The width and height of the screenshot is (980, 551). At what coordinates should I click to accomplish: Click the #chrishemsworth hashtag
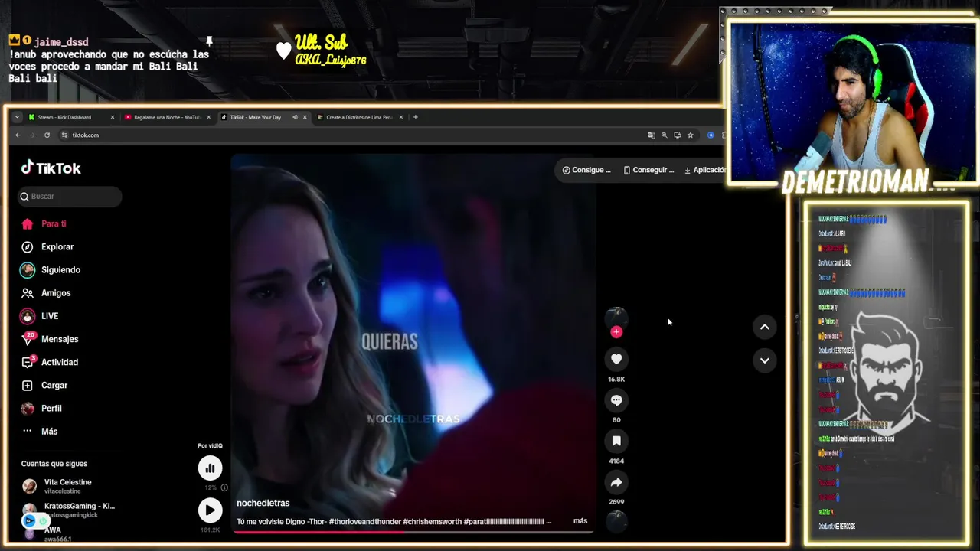[431, 522]
